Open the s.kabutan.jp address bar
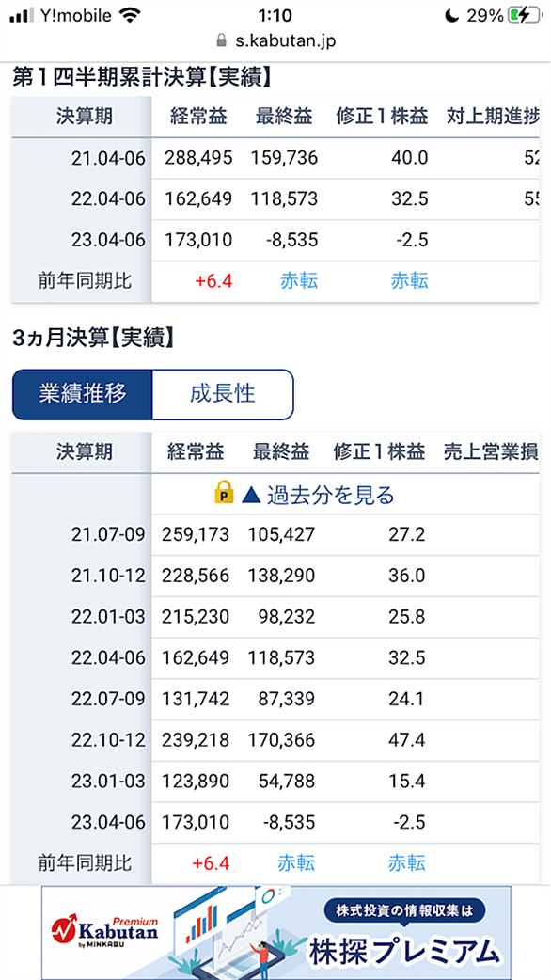Viewport: 551px width, 980px height. pyautogui.click(x=275, y=40)
